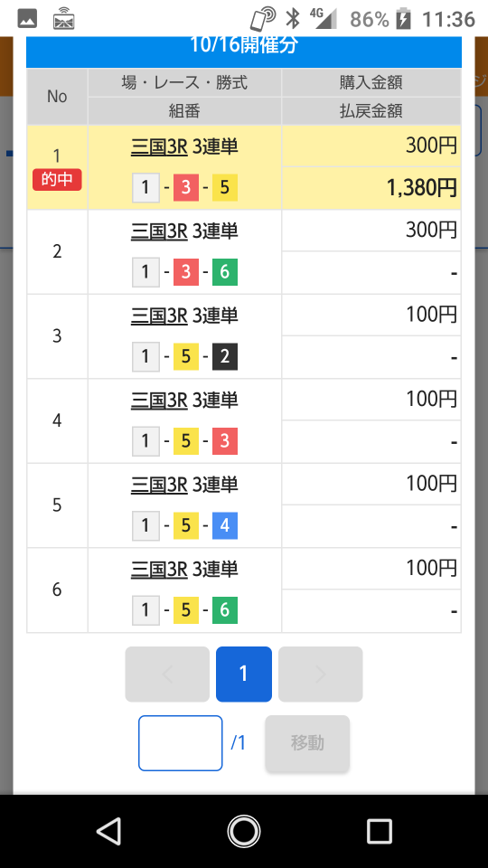The height and width of the screenshot is (868, 488).
Task: Go to next page with right chevron
Action: click(x=320, y=675)
